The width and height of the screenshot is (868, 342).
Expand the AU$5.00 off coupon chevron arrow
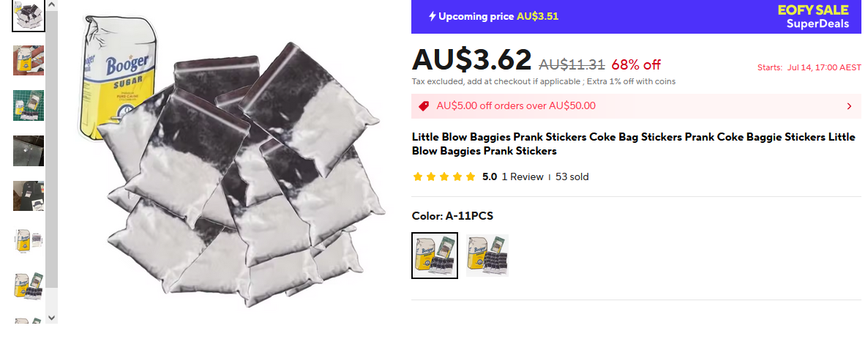849,106
